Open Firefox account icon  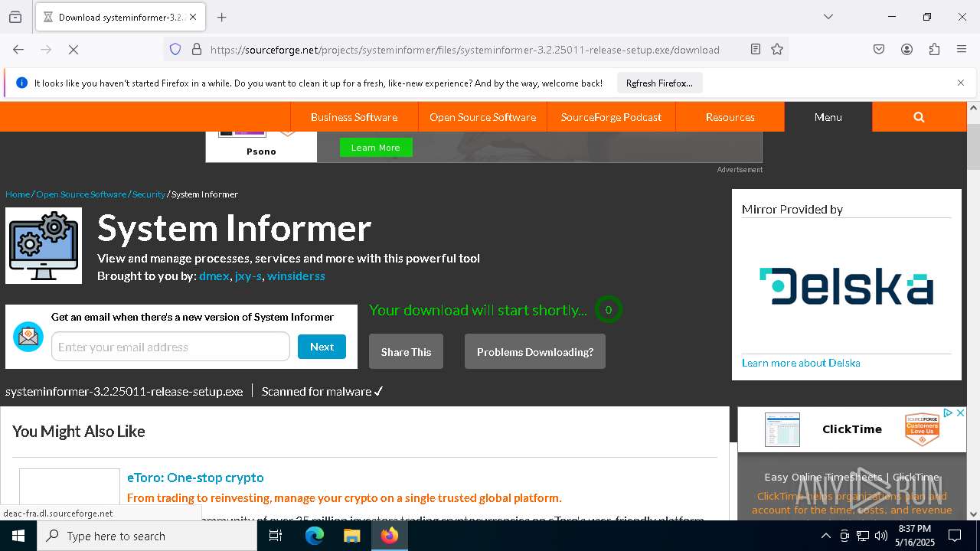pos(906,50)
